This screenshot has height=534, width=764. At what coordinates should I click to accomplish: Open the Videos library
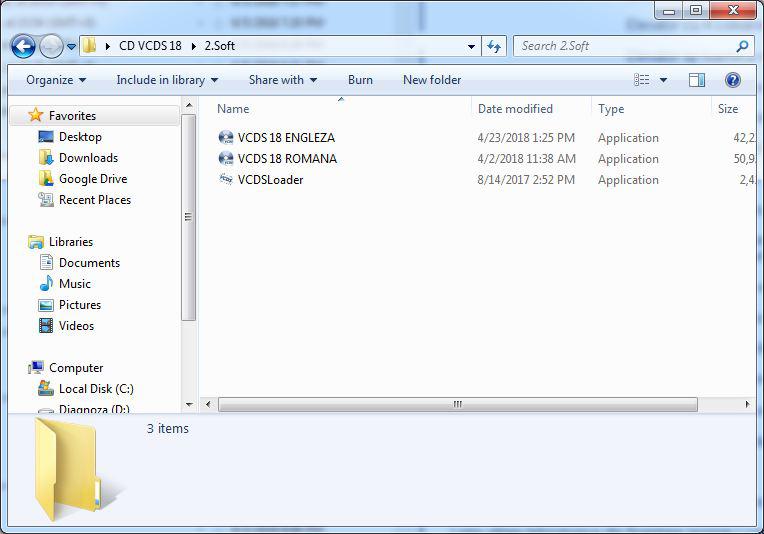click(x=76, y=325)
